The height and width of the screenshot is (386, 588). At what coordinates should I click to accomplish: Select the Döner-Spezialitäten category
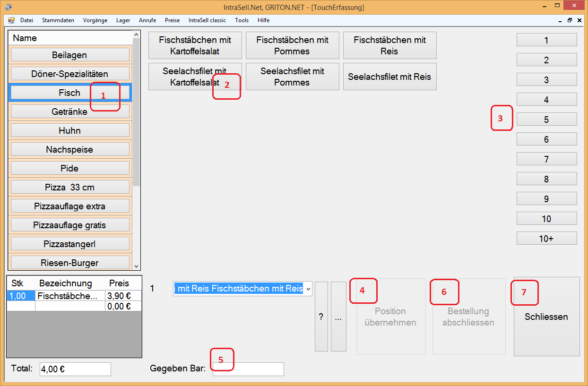point(70,74)
